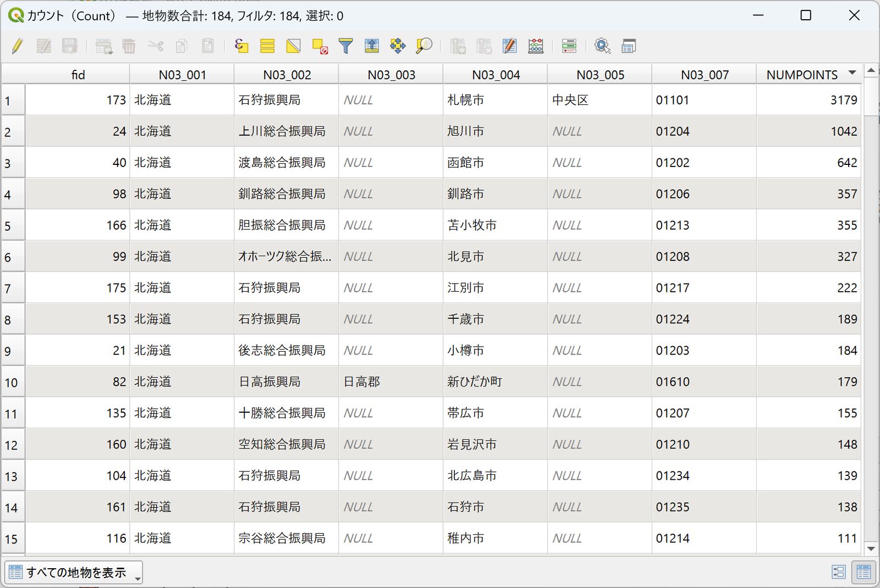Open select features by expression
Image resolution: width=880 pixels, height=588 pixels.
point(241,46)
